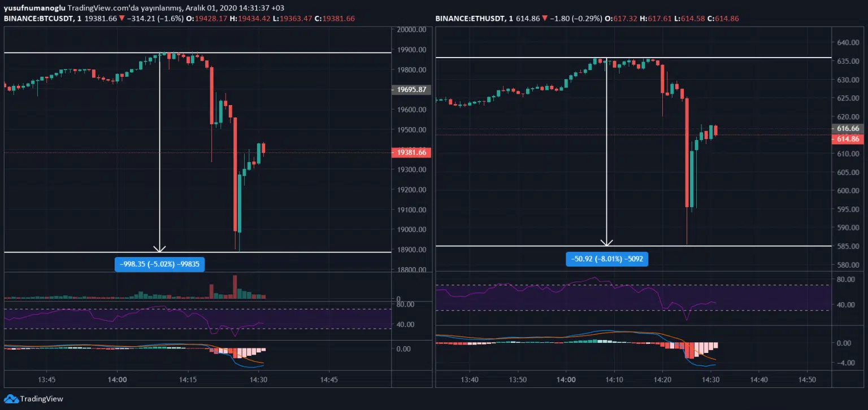868x410 pixels.
Task: Click the blue -8.01% measurement label
Action: pos(606,259)
